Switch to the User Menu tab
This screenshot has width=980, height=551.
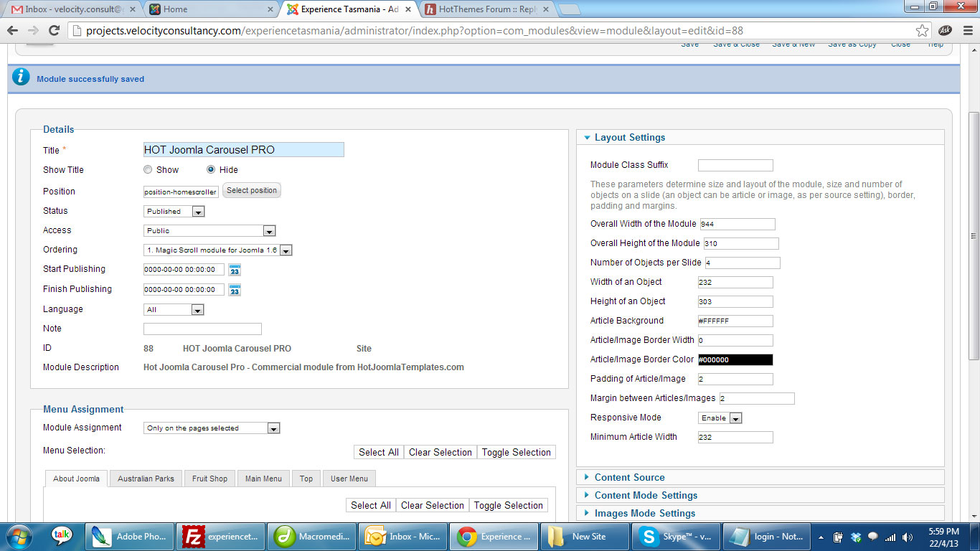[x=349, y=479]
